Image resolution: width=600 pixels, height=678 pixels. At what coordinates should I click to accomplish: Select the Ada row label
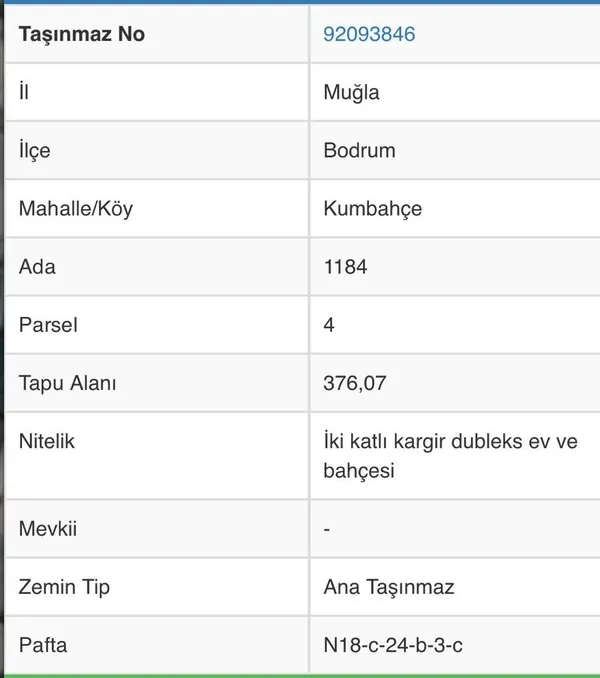click(37, 267)
